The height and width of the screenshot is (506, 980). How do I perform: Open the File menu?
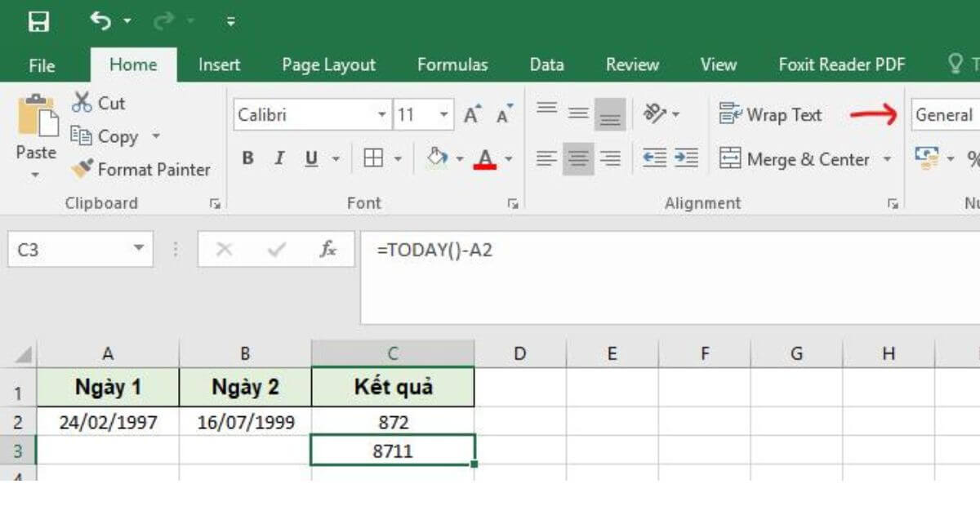point(42,65)
